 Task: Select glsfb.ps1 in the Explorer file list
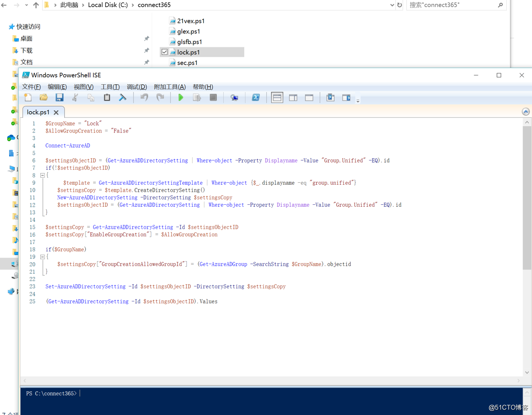point(189,42)
